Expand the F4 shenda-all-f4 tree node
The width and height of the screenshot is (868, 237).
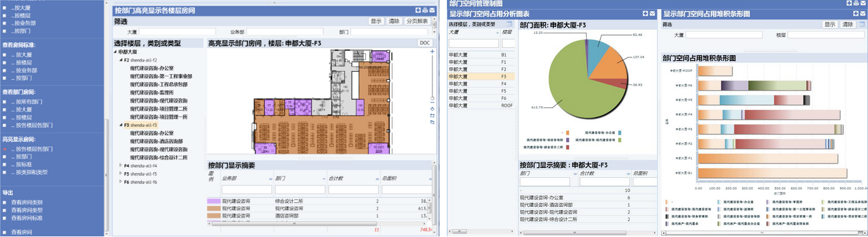point(121,166)
